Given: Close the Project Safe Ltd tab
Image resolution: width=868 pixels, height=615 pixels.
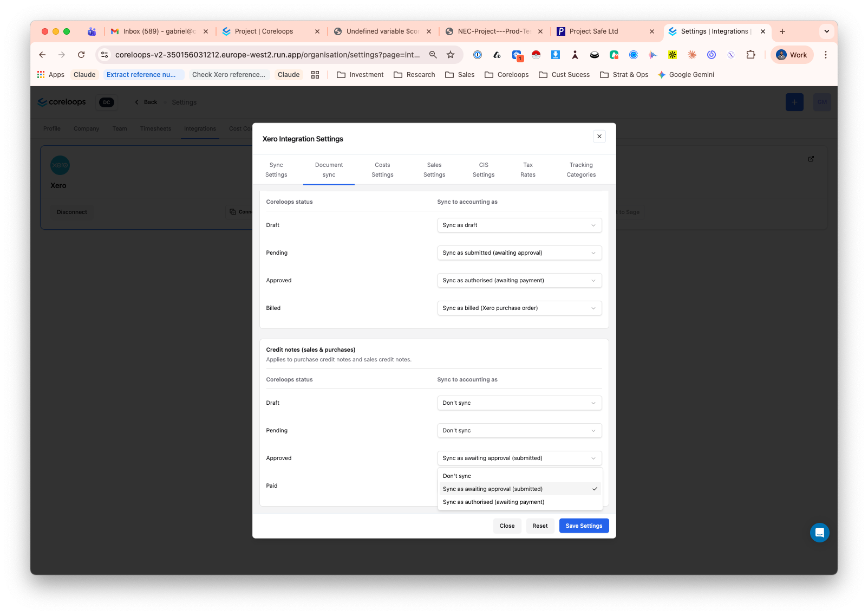Looking at the screenshot, I should click(652, 31).
